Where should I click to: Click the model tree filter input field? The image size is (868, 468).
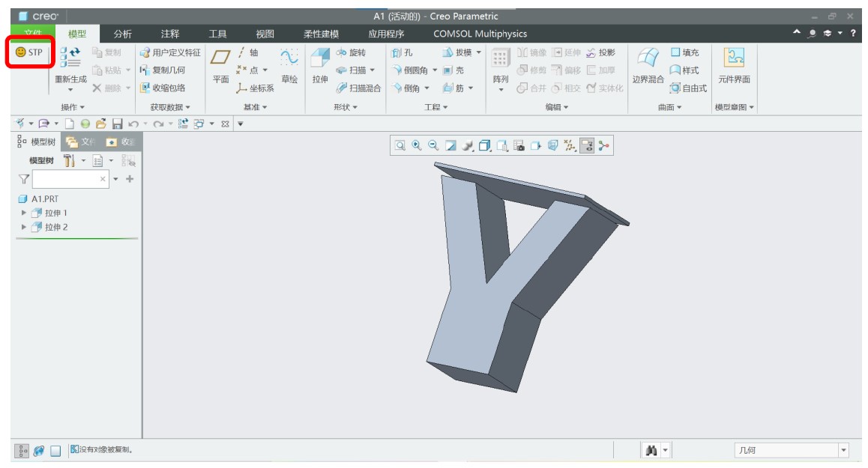71,179
